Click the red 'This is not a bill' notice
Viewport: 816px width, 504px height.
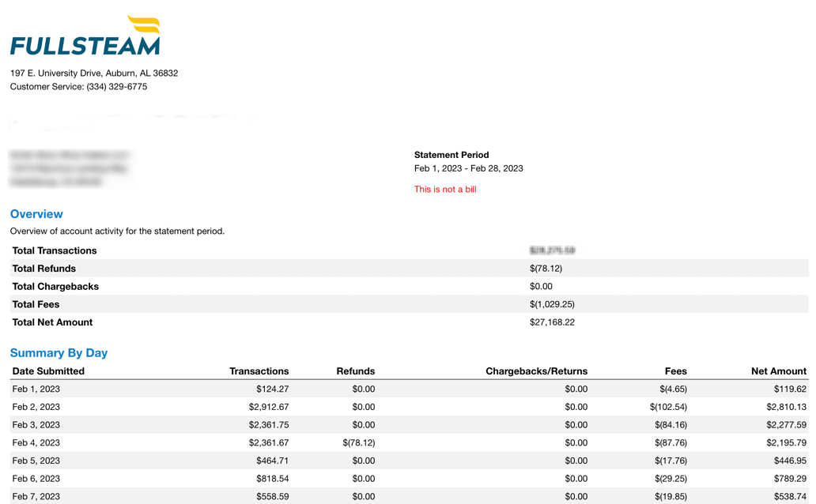tap(444, 189)
